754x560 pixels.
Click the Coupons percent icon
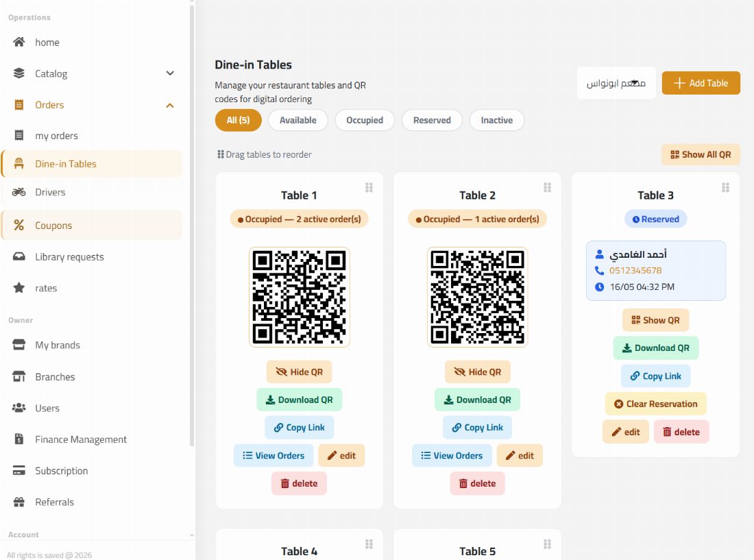point(19,225)
